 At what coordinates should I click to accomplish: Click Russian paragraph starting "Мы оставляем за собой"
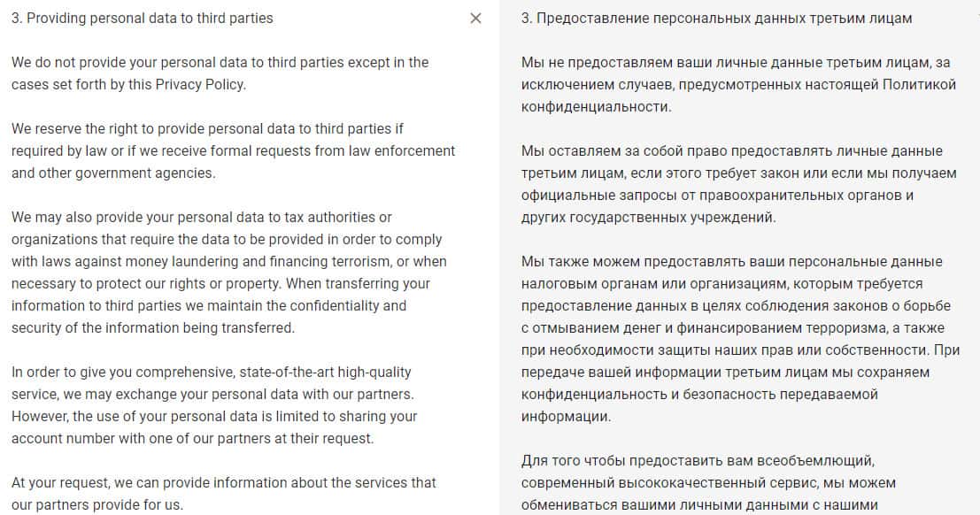pos(738,184)
